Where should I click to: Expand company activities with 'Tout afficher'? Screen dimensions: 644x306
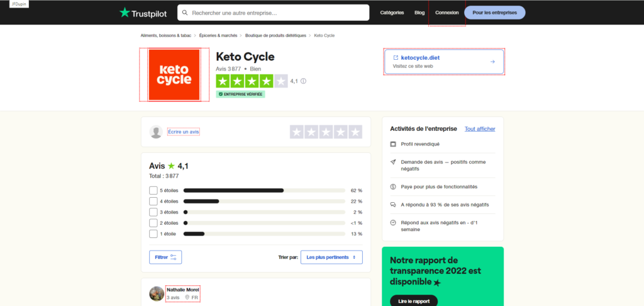click(480, 128)
